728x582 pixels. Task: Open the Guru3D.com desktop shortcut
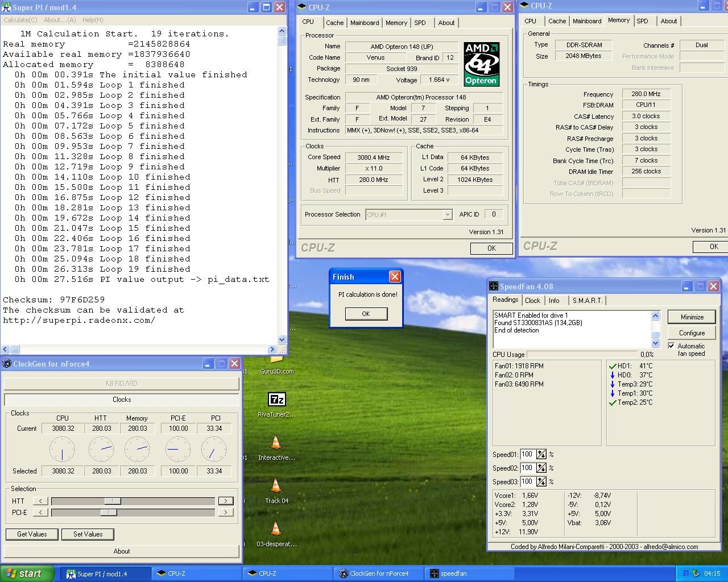[x=276, y=364]
